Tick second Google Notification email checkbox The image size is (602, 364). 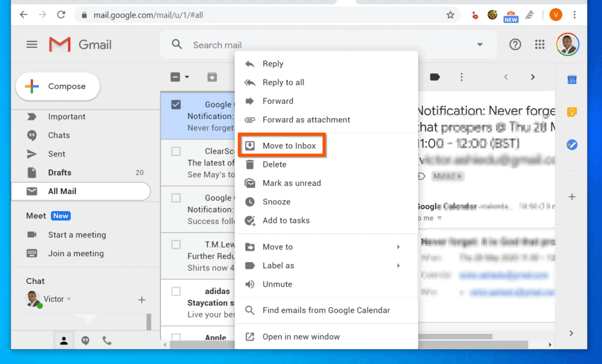point(176,198)
